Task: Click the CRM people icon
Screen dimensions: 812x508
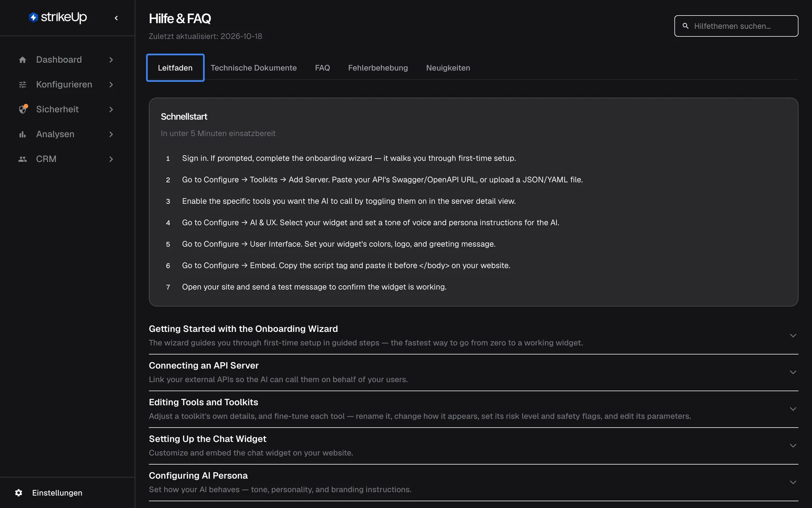Action: 23,159
